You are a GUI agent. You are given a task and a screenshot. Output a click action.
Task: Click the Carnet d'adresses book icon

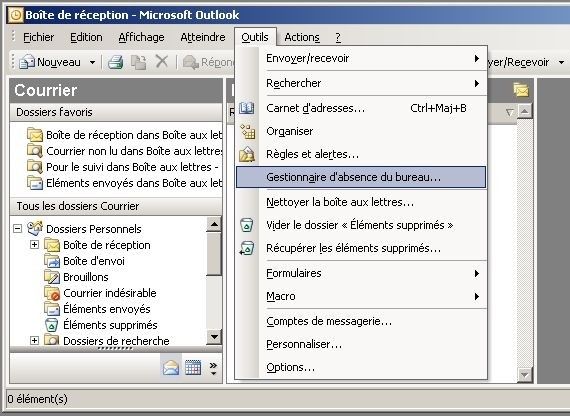click(246, 108)
